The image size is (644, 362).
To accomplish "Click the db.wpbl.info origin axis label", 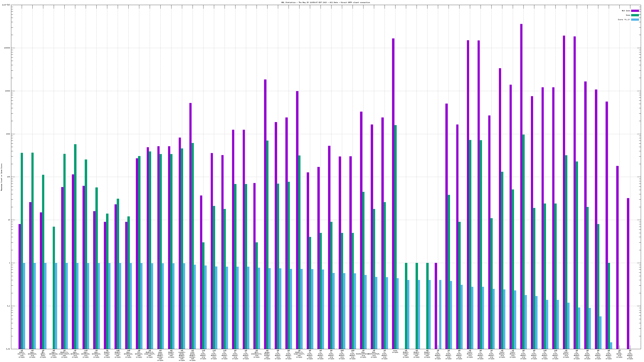I will click(43, 354).
